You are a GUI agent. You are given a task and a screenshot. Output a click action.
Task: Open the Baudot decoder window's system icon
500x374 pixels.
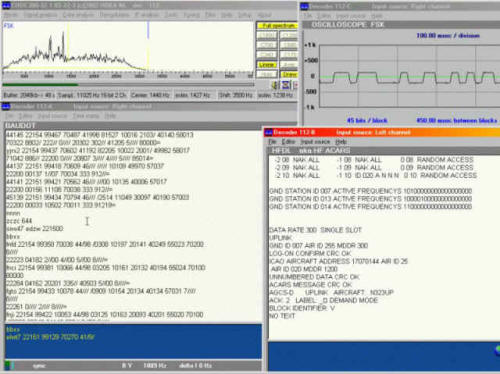(6, 107)
